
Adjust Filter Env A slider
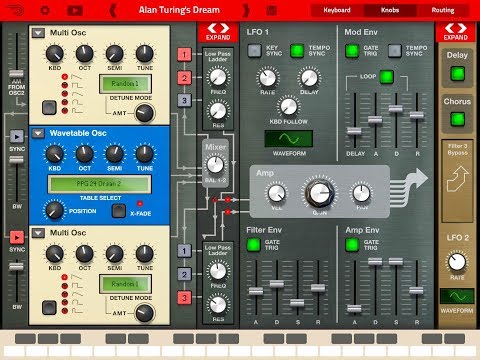(x=256, y=291)
